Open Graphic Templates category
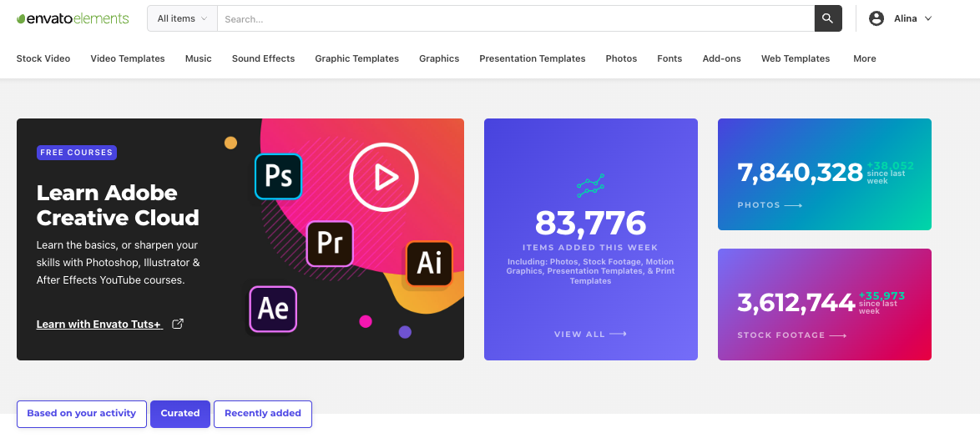 tap(357, 58)
